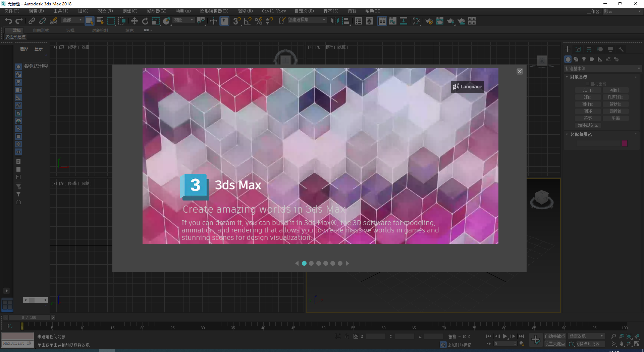The height and width of the screenshot is (352, 644).
Task: Click the Language button on welcome screen
Action: click(467, 87)
